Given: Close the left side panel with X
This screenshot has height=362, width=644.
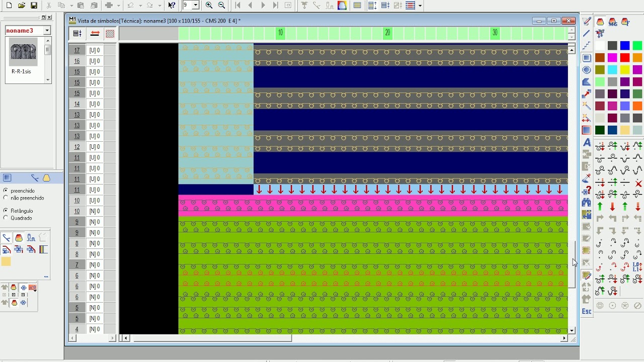Looking at the screenshot, I should [x=49, y=17].
